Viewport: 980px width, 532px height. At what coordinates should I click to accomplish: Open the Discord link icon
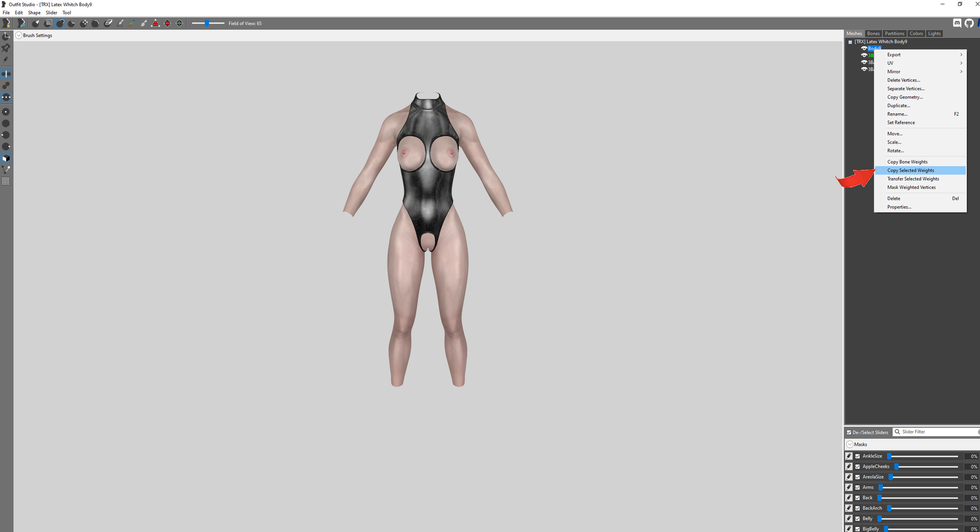958,23
